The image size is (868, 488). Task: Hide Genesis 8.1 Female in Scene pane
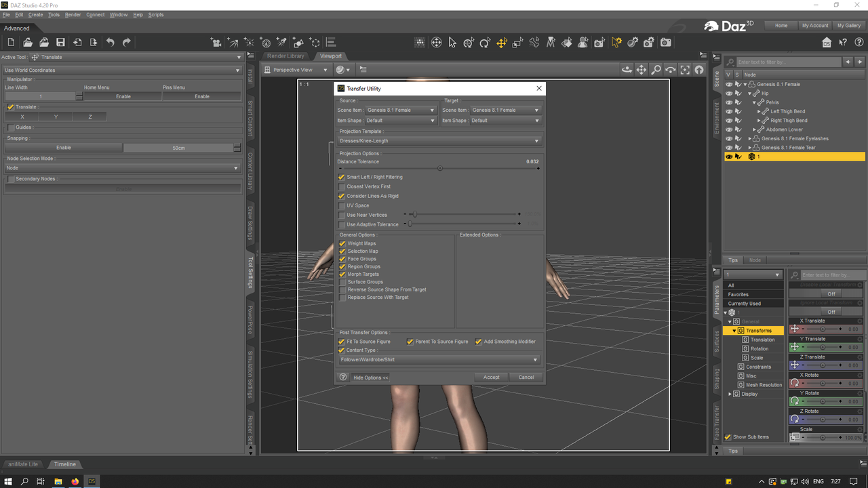729,85
